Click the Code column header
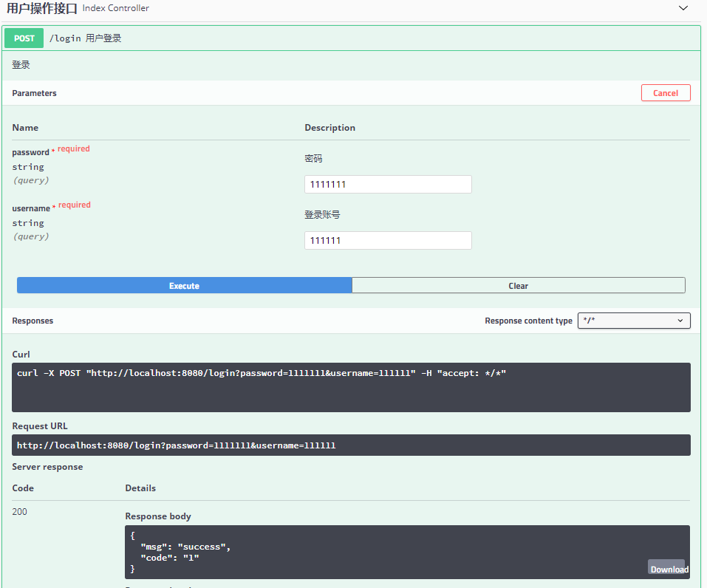This screenshot has width=707, height=588. (x=23, y=488)
